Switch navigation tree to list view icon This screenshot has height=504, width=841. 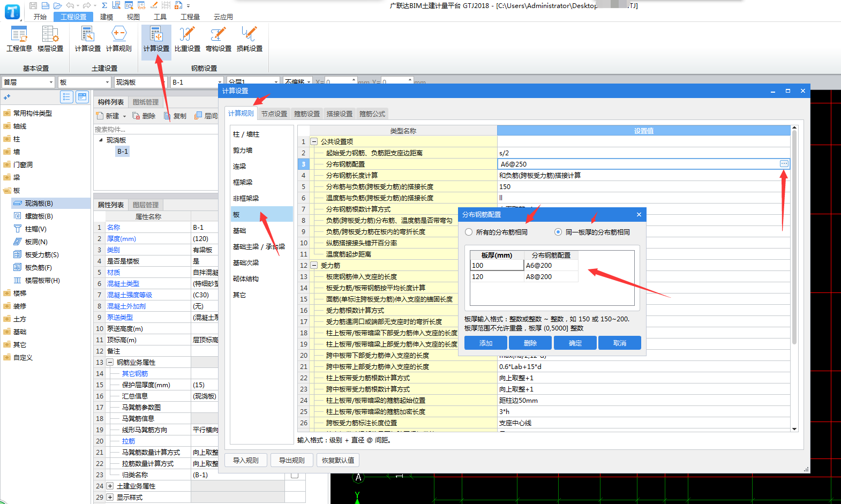66,97
